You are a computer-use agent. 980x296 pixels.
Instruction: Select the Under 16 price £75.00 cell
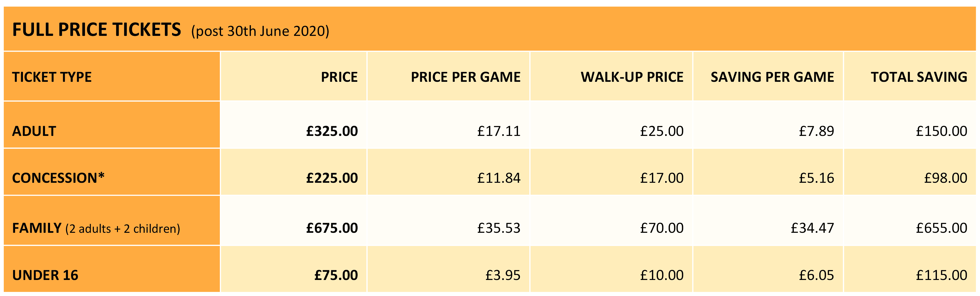[336, 275]
